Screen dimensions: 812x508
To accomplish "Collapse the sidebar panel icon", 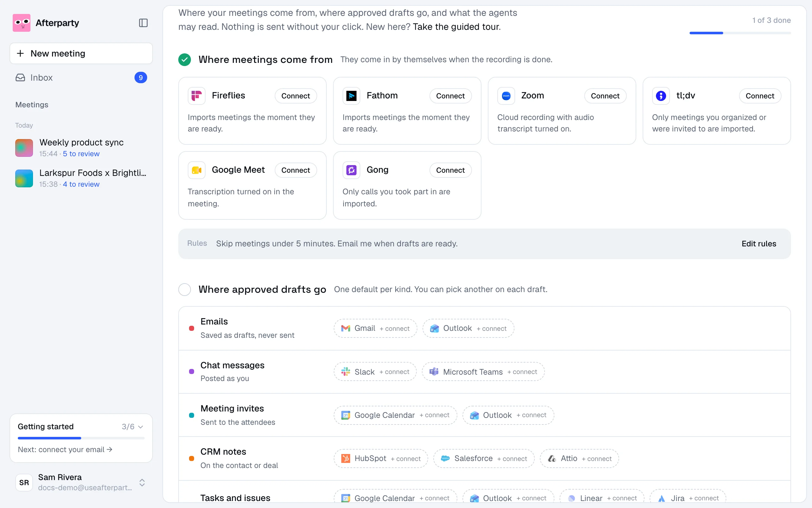I will (x=143, y=23).
